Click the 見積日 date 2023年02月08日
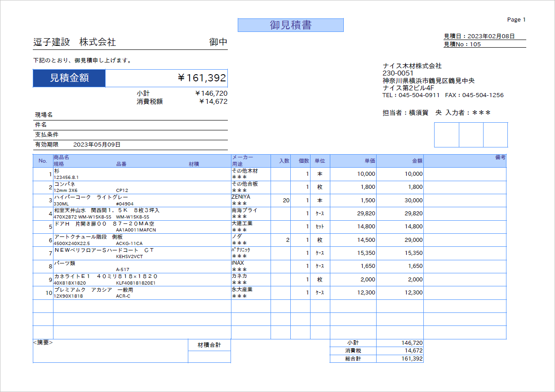Screen dimensions: 555x392 (x=491, y=36)
